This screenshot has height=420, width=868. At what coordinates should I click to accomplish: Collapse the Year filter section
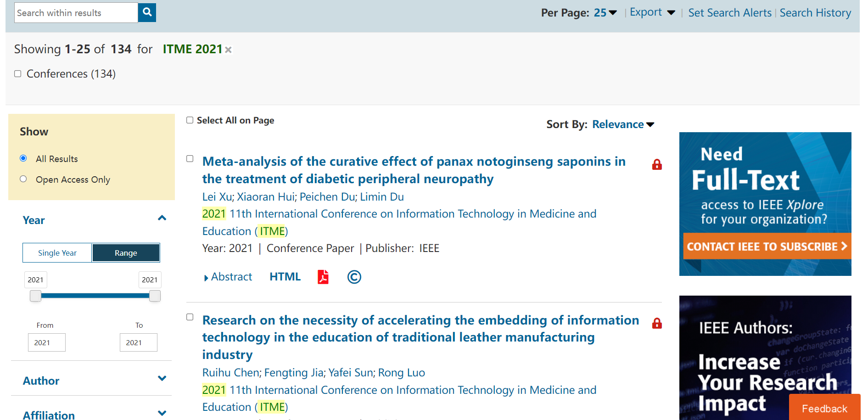click(x=162, y=218)
